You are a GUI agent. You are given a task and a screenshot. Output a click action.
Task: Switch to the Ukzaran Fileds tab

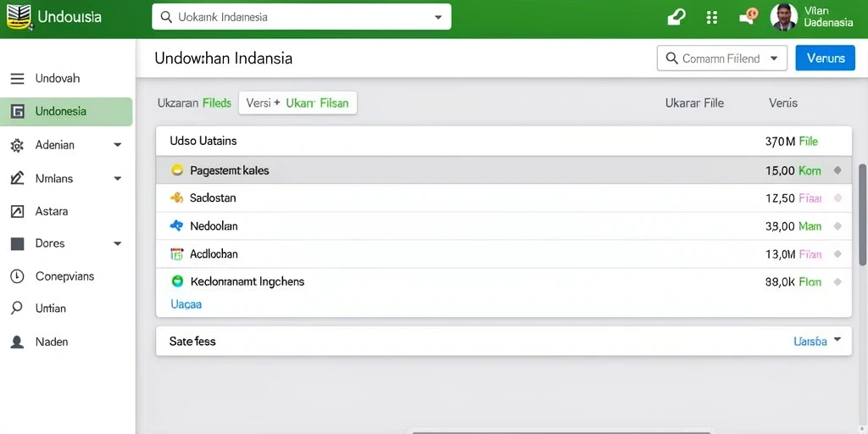(194, 103)
